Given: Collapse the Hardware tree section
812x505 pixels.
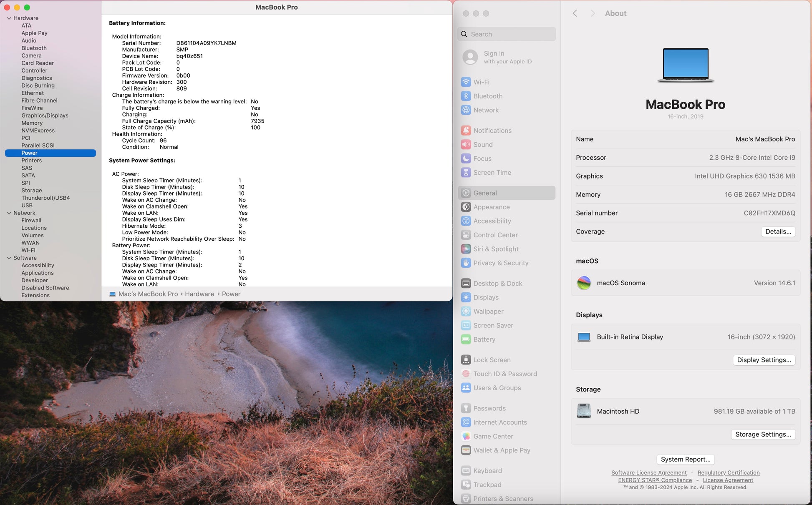Looking at the screenshot, I should [9, 18].
